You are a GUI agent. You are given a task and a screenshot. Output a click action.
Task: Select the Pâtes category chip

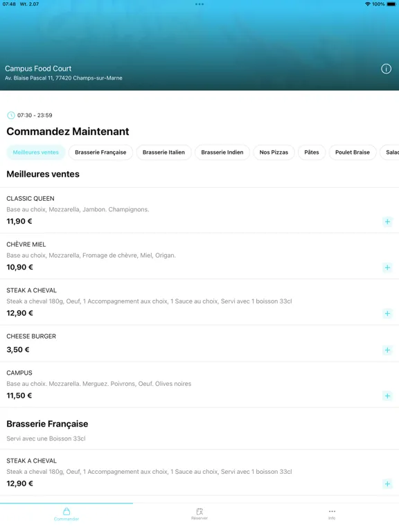click(x=312, y=152)
